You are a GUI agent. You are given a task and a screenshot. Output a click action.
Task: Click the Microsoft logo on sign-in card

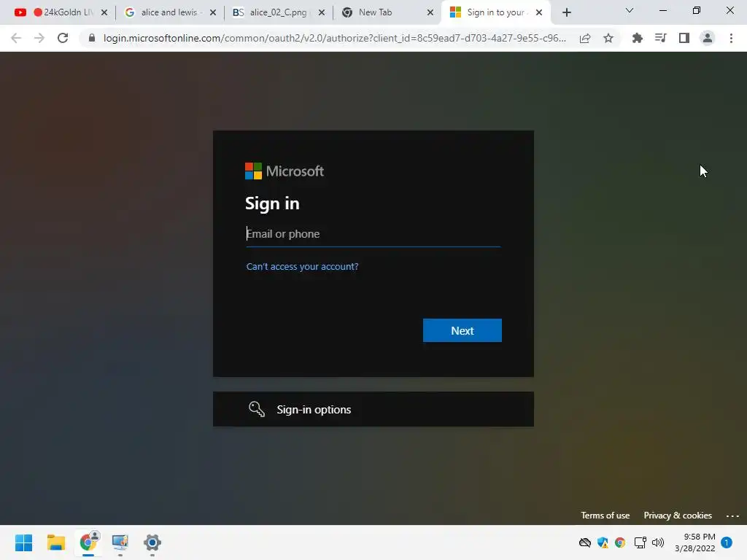(285, 171)
